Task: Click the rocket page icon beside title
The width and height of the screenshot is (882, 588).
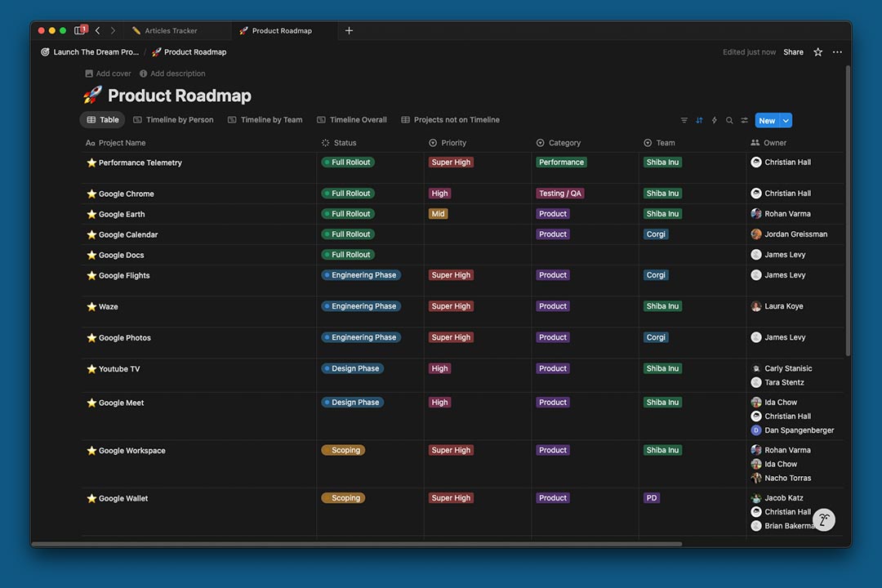Action: pyautogui.click(x=93, y=95)
